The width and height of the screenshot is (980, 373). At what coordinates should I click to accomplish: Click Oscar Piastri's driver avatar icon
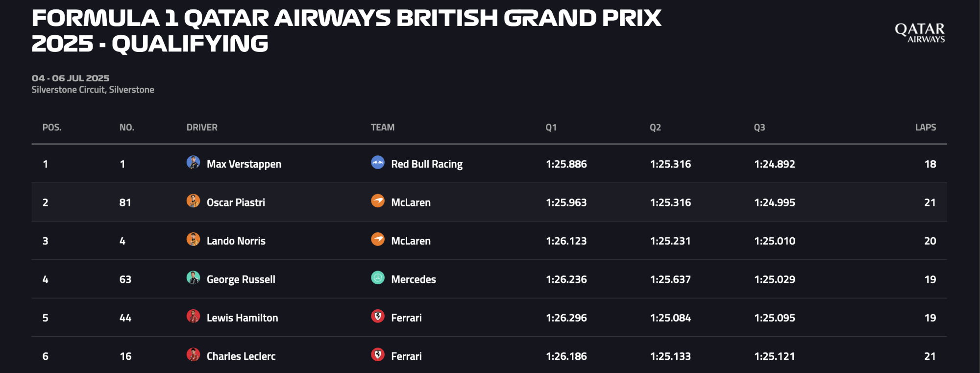click(x=193, y=201)
